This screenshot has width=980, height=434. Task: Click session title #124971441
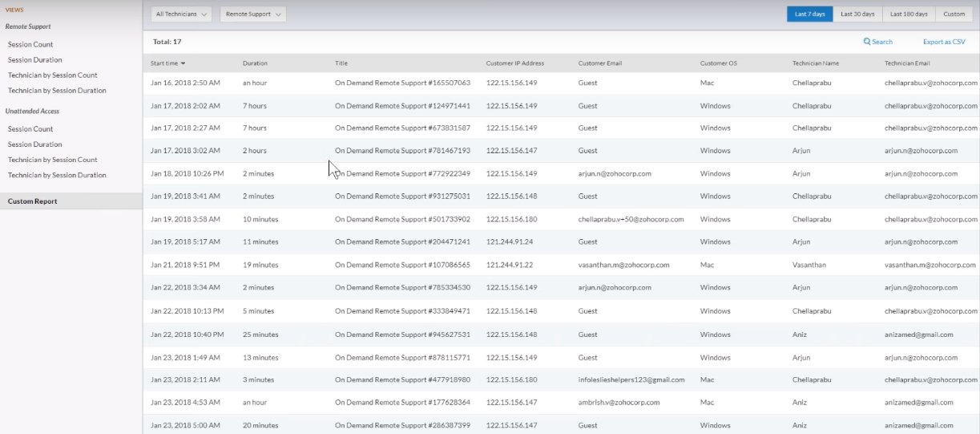pos(402,106)
